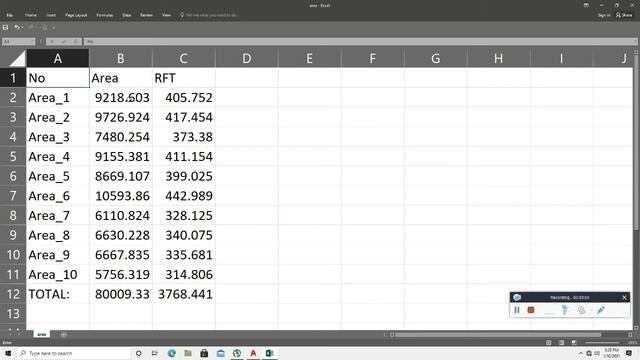Select column B header
Image resolution: width=640 pixels, height=360 pixels.
[x=120, y=58]
